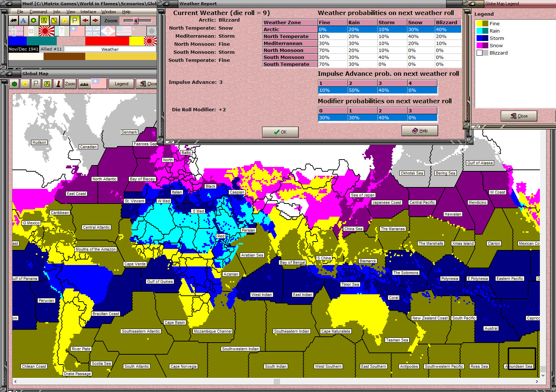Click the Snow color swatch in the legend
The width and height of the screenshot is (556, 392).
point(482,45)
